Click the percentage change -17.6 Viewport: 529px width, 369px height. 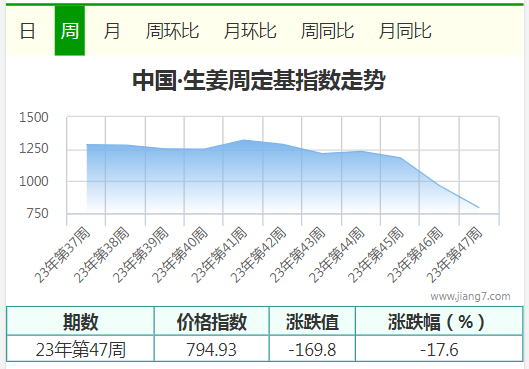coord(439,349)
